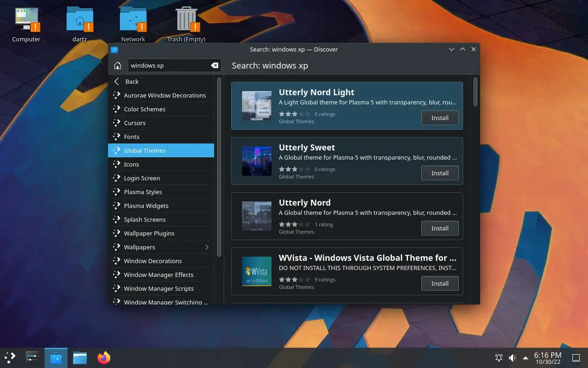Open WVista Windows Vista Global Theme title

[367, 258]
